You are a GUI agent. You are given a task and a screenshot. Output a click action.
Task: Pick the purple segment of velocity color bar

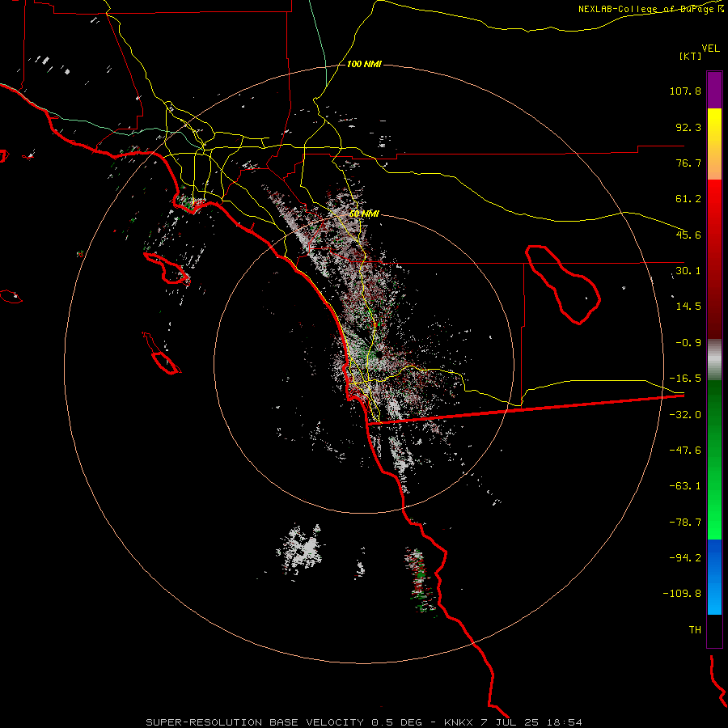coord(714,90)
